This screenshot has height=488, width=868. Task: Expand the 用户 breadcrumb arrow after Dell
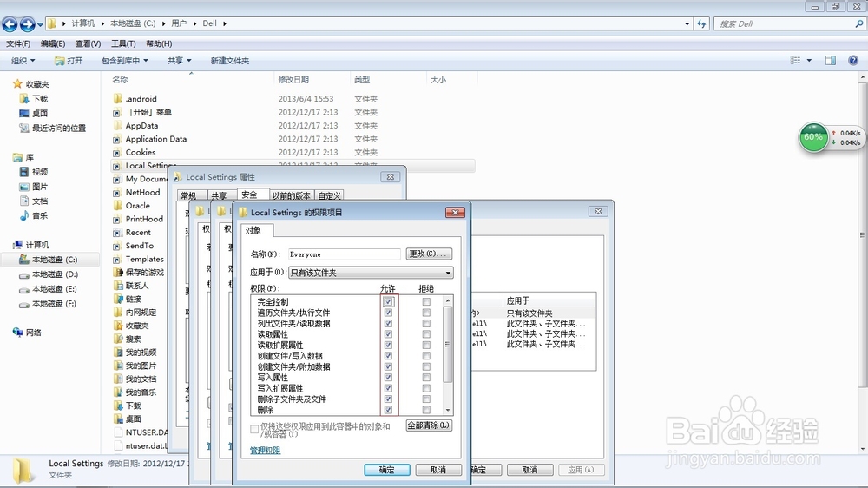coord(224,23)
